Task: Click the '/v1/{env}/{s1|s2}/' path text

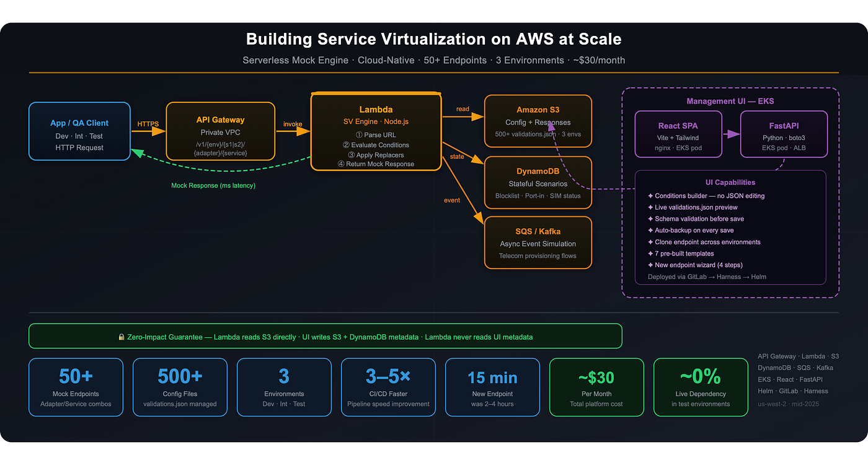Action: (x=220, y=144)
